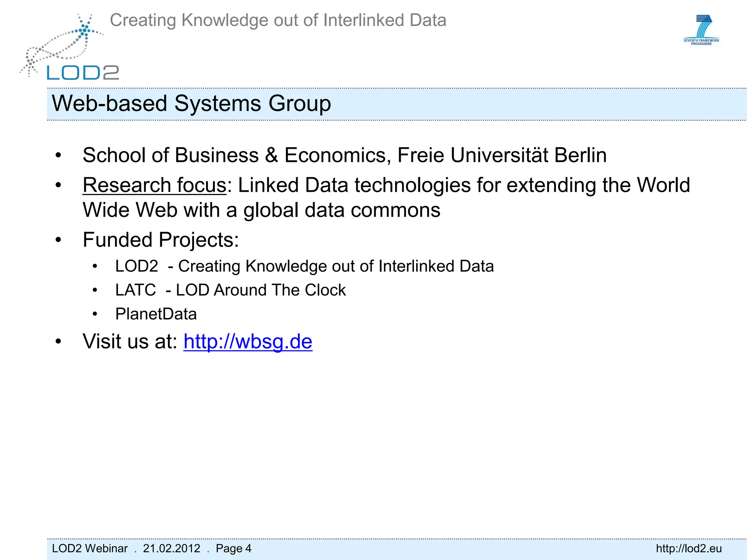The image size is (747, 560).
Task: Click the 'Creating Knowledge out of Interlinked Data' header
Action: point(278,20)
